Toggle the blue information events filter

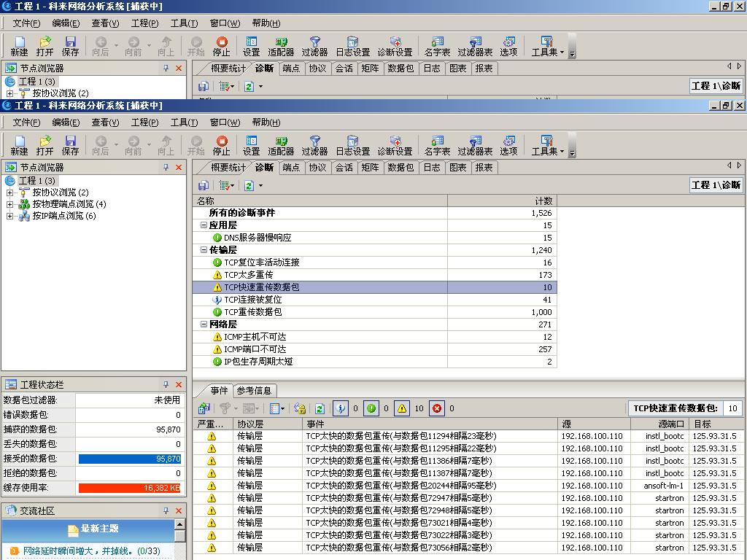click(x=341, y=409)
